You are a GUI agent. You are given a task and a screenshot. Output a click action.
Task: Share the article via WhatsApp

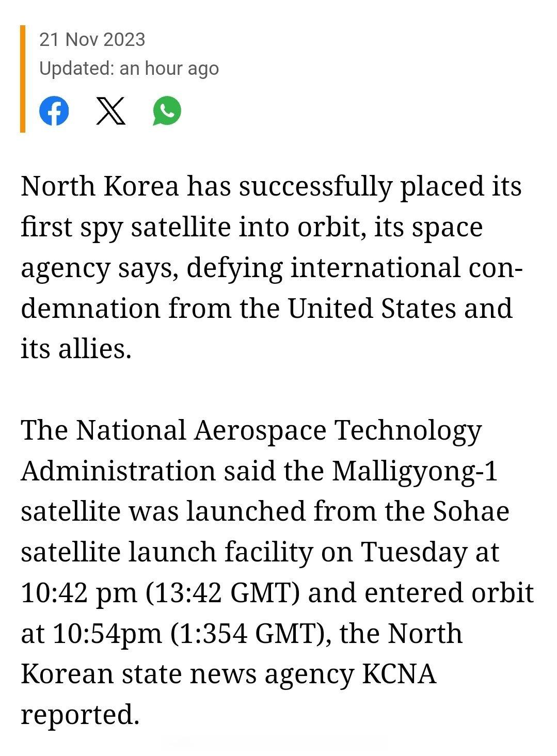coord(167,111)
